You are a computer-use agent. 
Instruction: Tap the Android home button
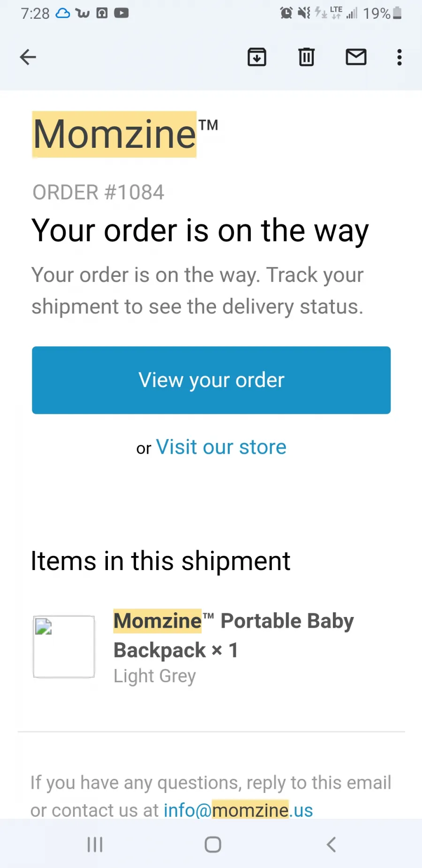(x=213, y=845)
